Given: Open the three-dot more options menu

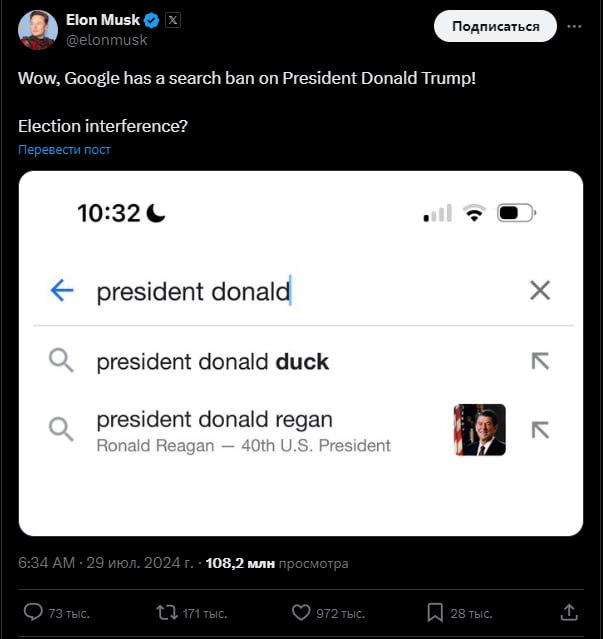Looking at the screenshot, I should click(574, 26).
